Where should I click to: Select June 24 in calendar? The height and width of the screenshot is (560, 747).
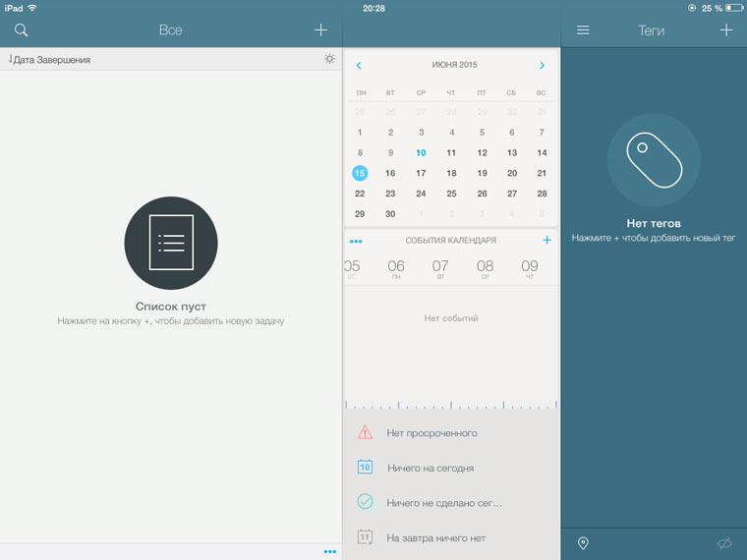click(421, 194)
